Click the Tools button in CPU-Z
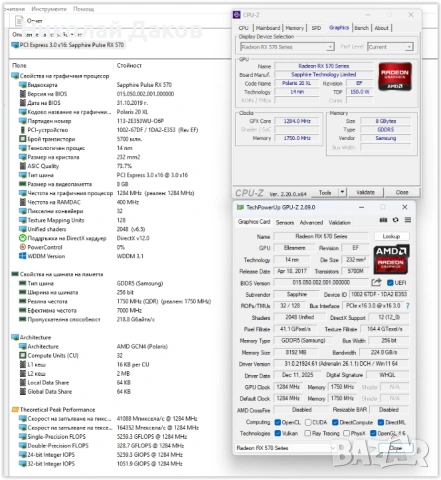This screenshot has height=480, width=441. [x=325, y=192]
